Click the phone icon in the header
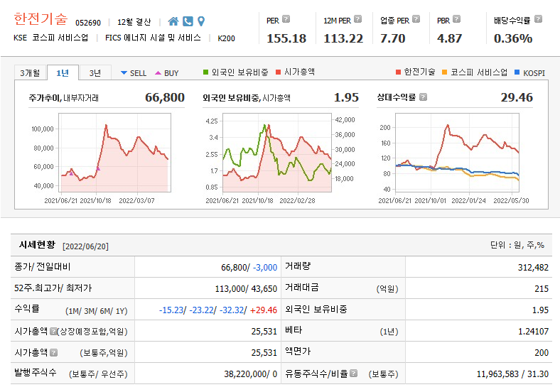Screen dimensions: 560x392 pos(188,21)
